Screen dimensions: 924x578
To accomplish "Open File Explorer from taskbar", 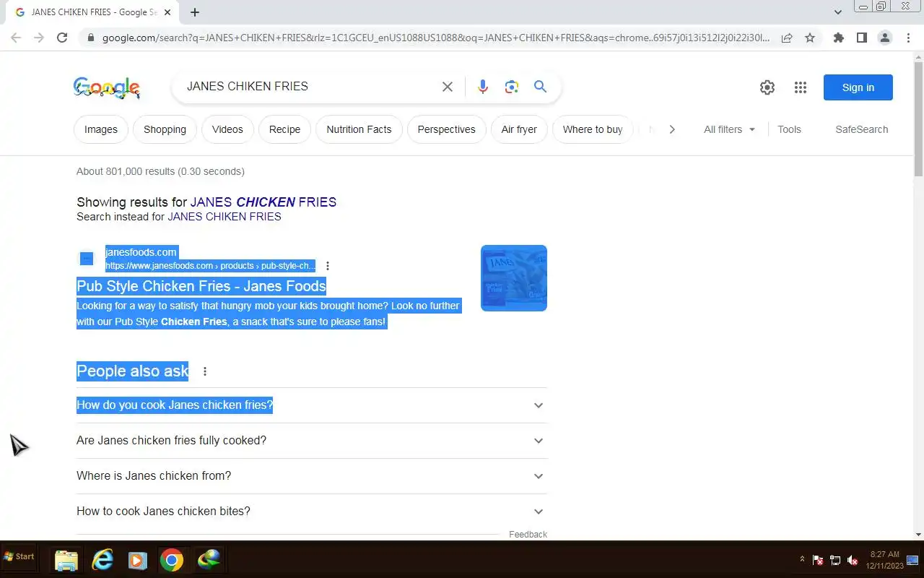I will click(x=66, y=560).
